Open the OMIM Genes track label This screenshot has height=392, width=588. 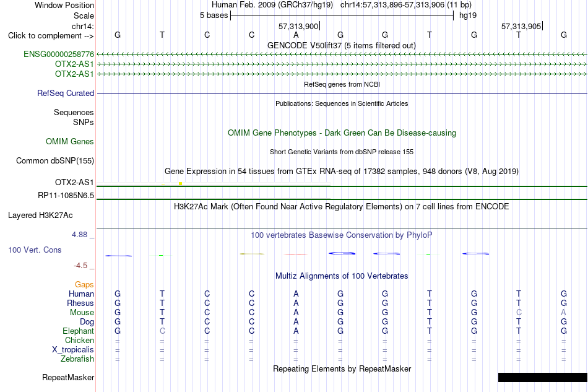click(69, 141)
